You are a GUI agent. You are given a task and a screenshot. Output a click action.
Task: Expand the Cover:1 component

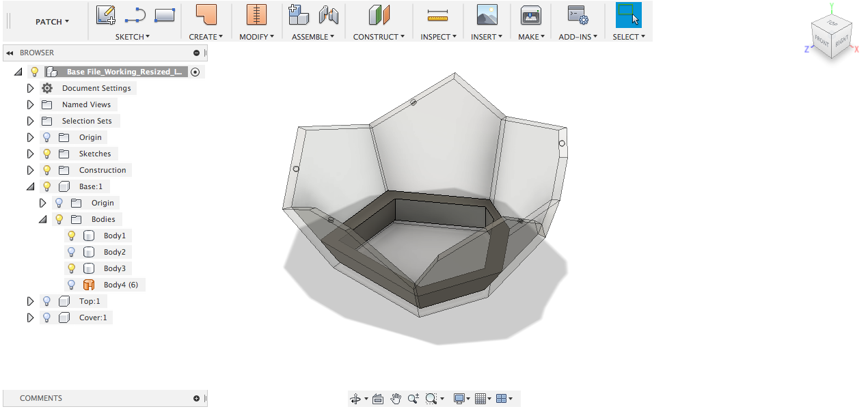[x=30, y=318]
